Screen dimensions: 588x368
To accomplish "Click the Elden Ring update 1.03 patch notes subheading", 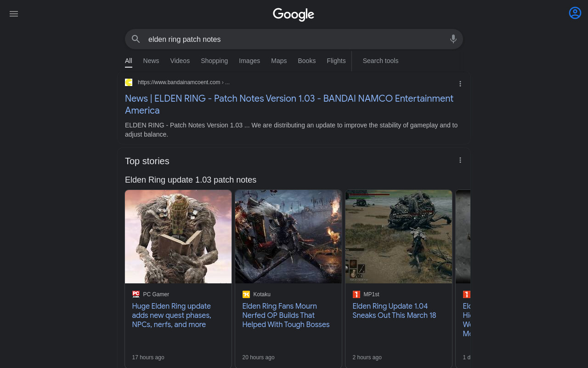I will (x=191, y=180).
